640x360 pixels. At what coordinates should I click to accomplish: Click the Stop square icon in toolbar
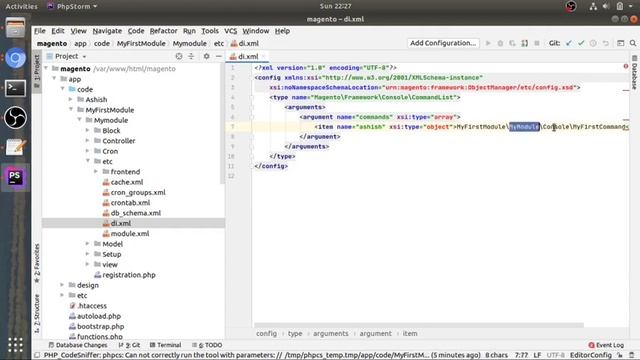click(x=537, y=43)
